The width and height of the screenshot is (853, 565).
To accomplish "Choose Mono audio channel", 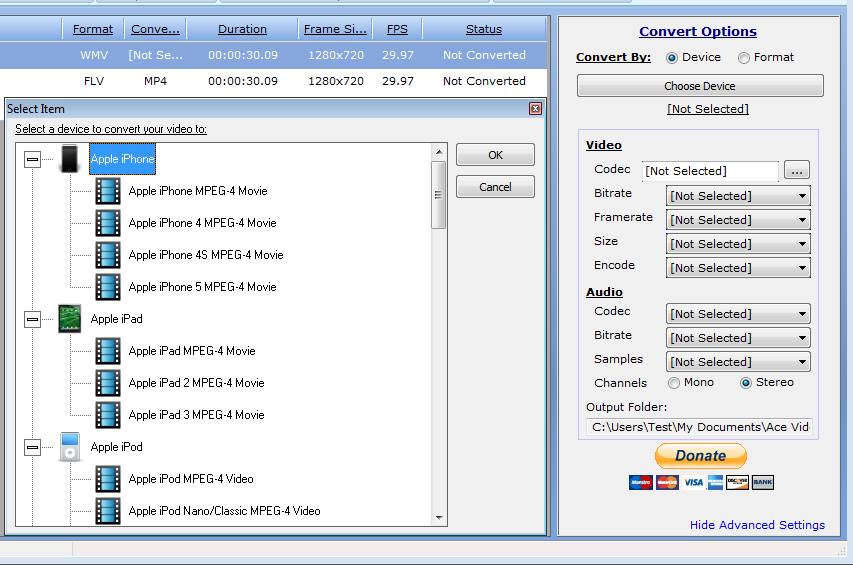I will click(x=674, y=383).
